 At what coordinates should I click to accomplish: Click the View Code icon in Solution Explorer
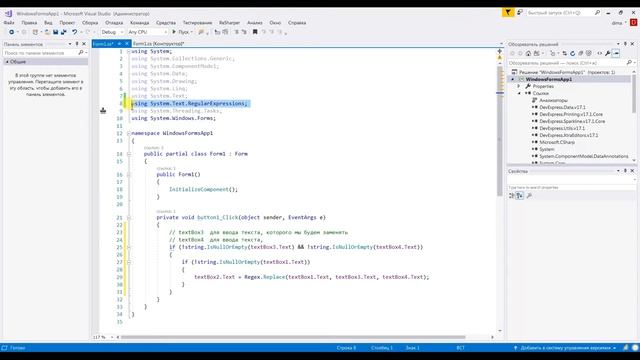600,53
